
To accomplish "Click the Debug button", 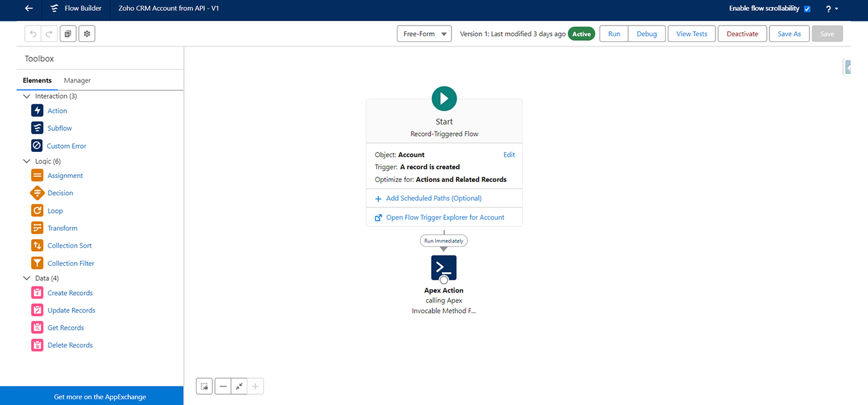I will coord(647,34).
